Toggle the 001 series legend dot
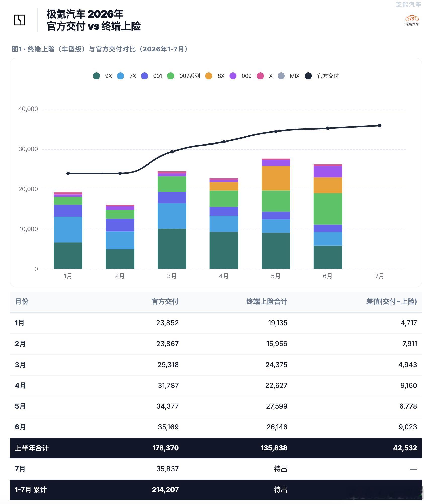Screen dimensions: 428x504 coord(144,76)
